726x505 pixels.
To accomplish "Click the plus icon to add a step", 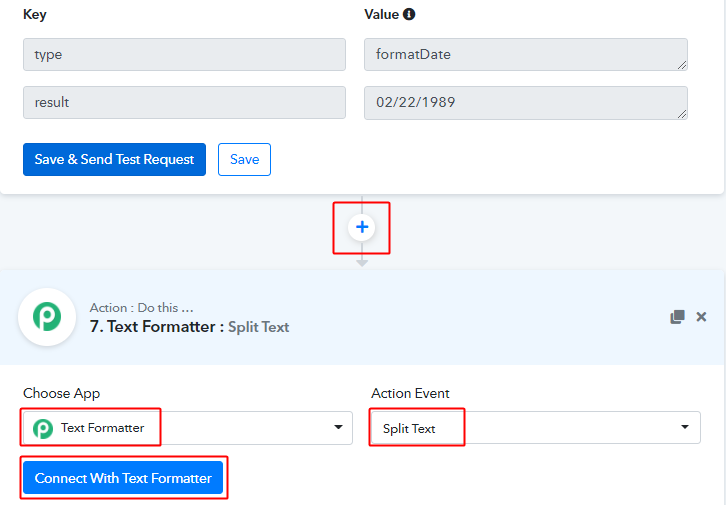I will click(x=362, y=227).
